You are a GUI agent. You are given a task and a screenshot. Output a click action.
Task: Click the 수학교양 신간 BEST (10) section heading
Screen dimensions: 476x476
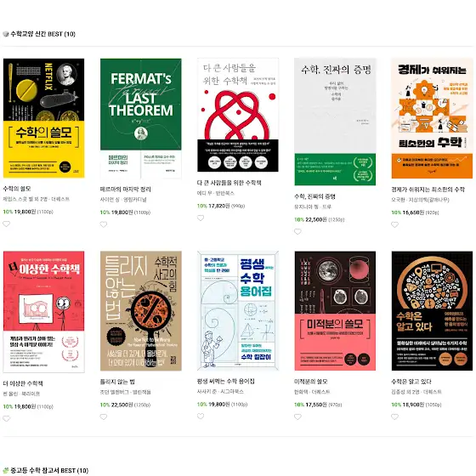click(x=42, y=34)
